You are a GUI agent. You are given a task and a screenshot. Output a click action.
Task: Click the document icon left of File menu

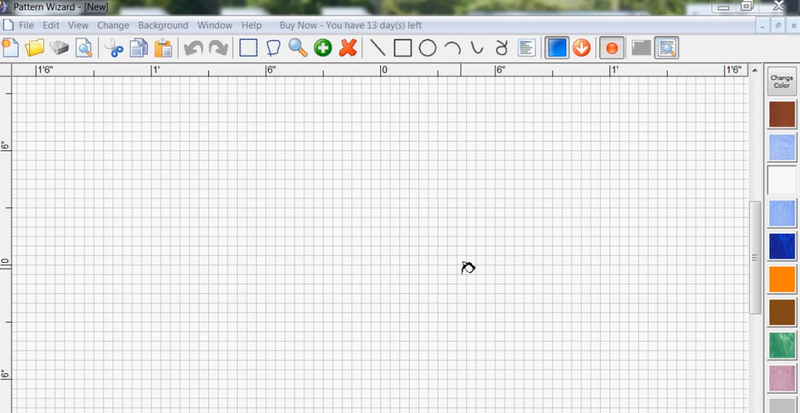tap(8, 25)
